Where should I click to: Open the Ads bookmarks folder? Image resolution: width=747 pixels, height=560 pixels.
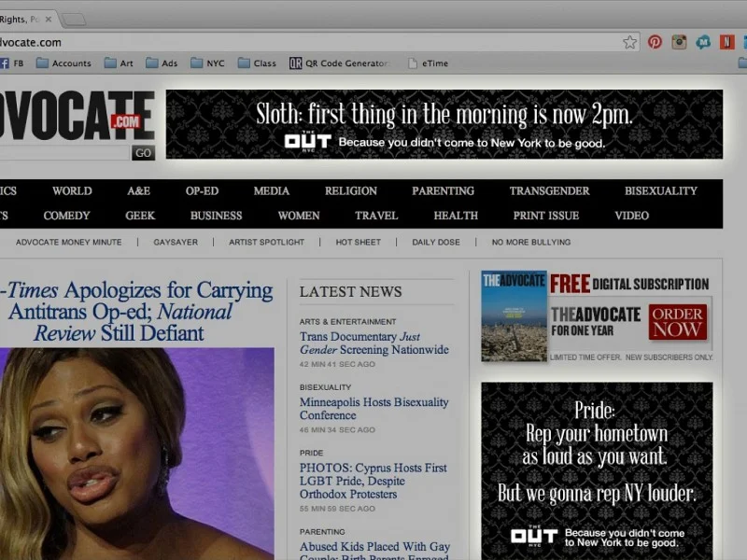point(162,63)
